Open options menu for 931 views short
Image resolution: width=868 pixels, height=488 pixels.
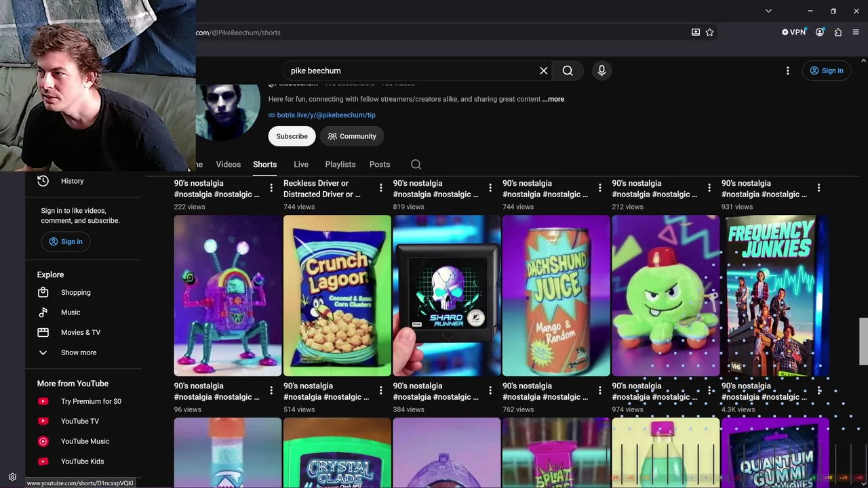tap(818, 188)
